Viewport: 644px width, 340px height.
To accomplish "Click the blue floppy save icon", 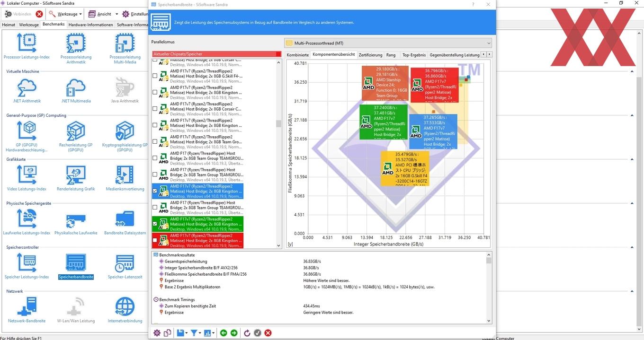I will click(180, 333).
